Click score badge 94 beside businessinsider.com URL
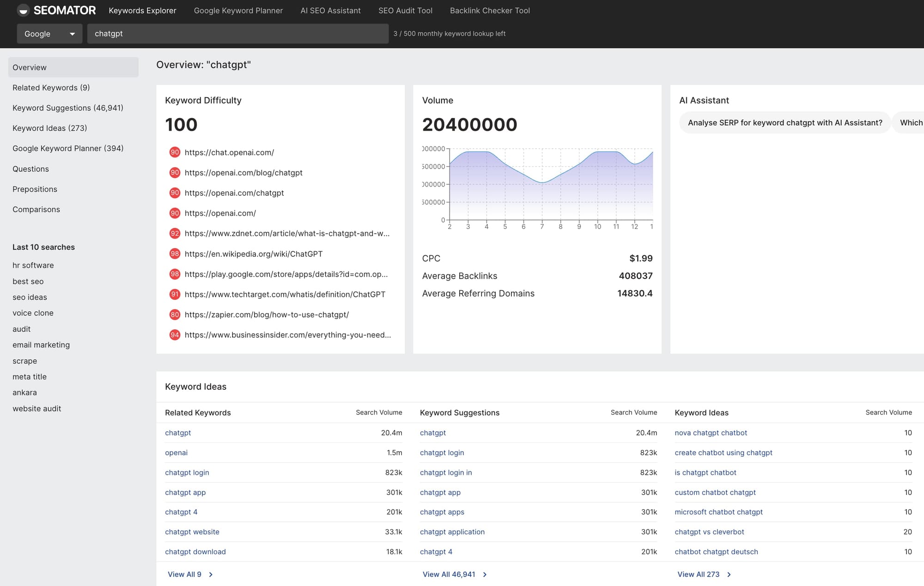The height and width of the screenshot is (586, 924). [175, 335]
